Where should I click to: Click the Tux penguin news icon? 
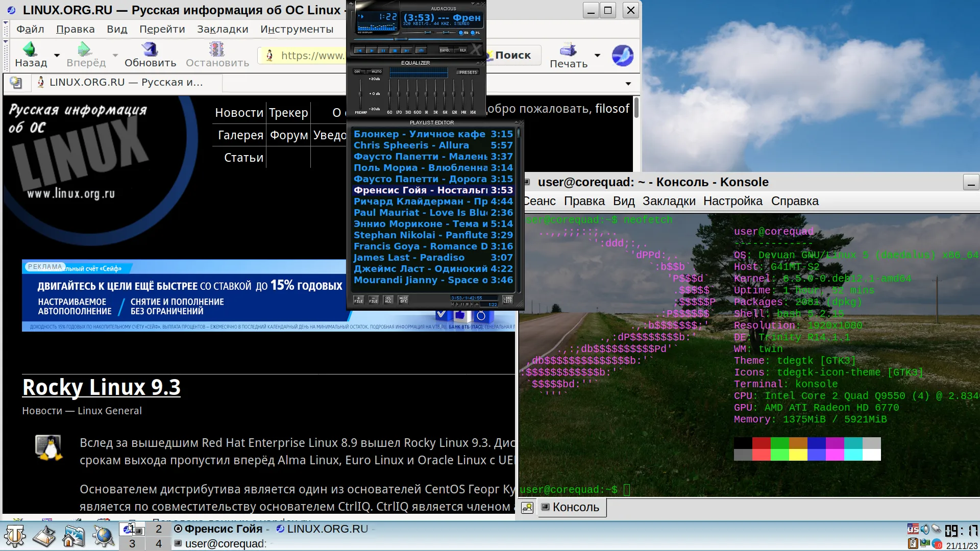click(48, 448)
